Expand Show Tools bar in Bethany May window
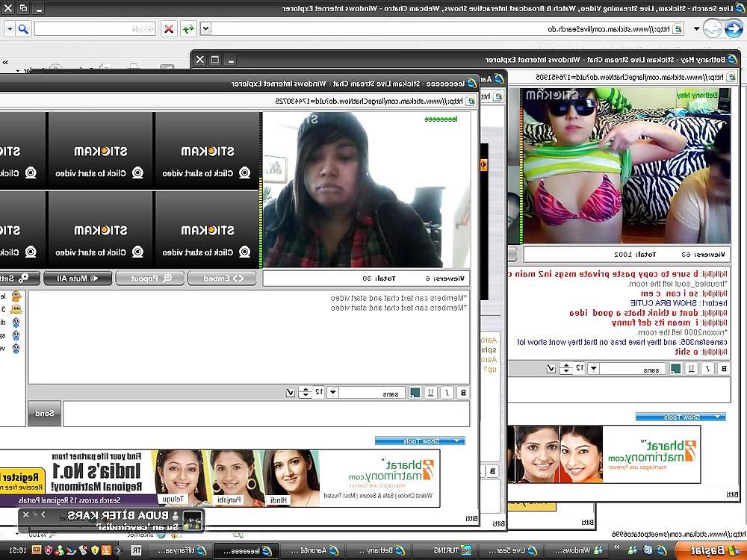 click(x=681, y=417)
